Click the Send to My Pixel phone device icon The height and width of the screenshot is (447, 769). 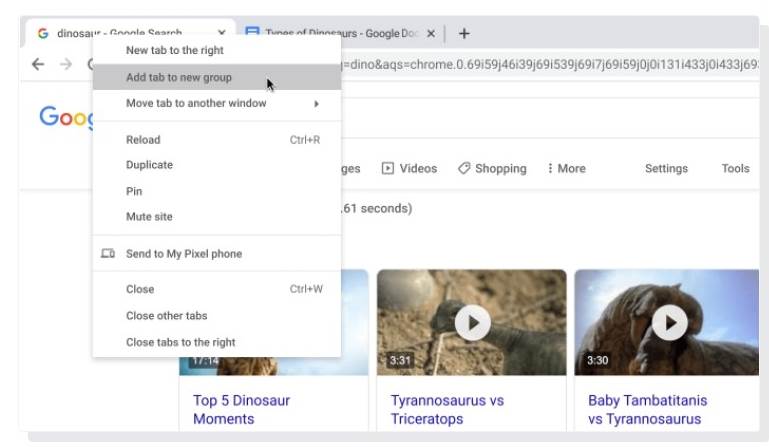[108, 254]
